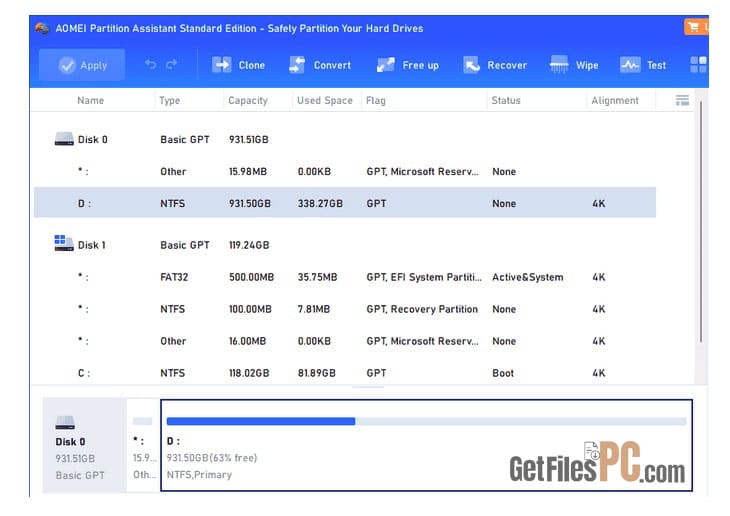The image size is (730, 516).
Task: Click the shopping cart upgrade icon
Action: pos(695,27)
